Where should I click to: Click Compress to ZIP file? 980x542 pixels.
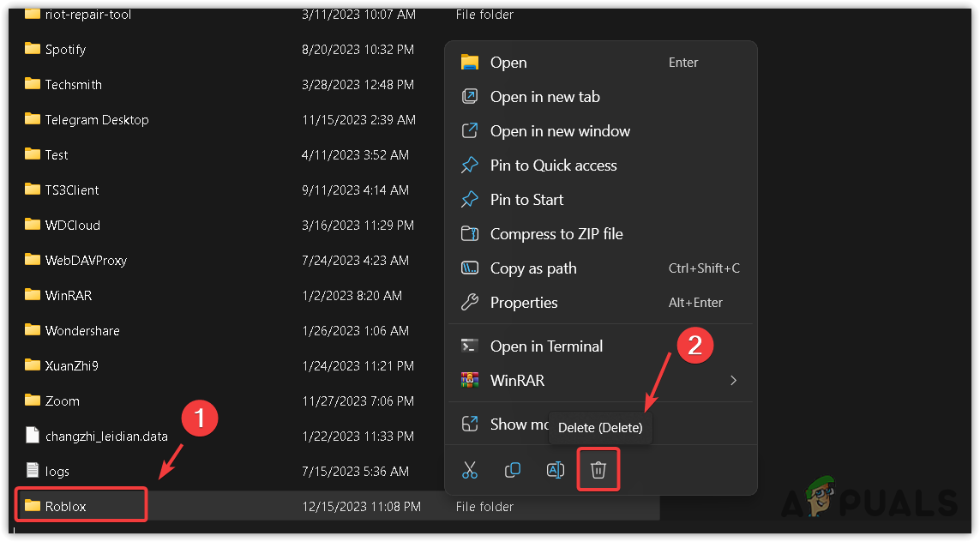point(556,234)
